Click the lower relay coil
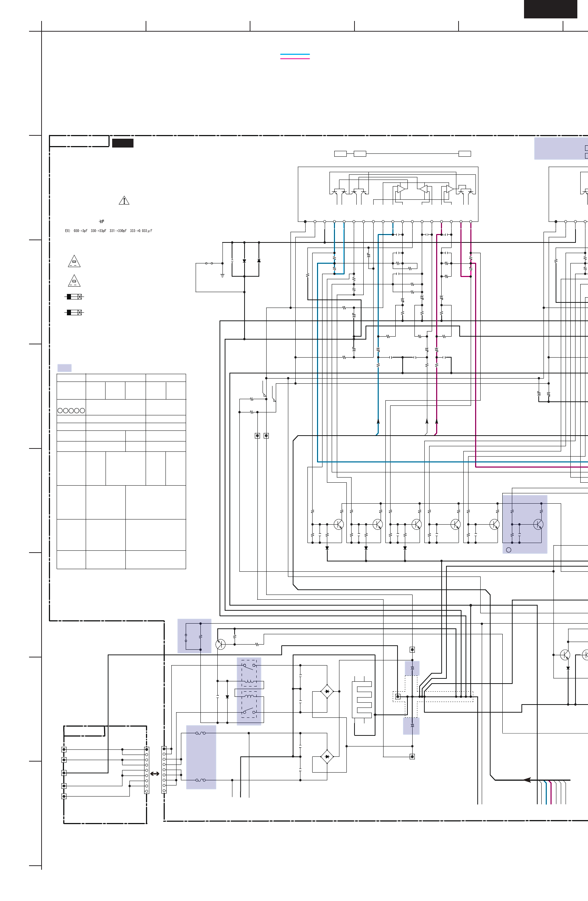Viewport: 588px width, 901px height. 249,696
